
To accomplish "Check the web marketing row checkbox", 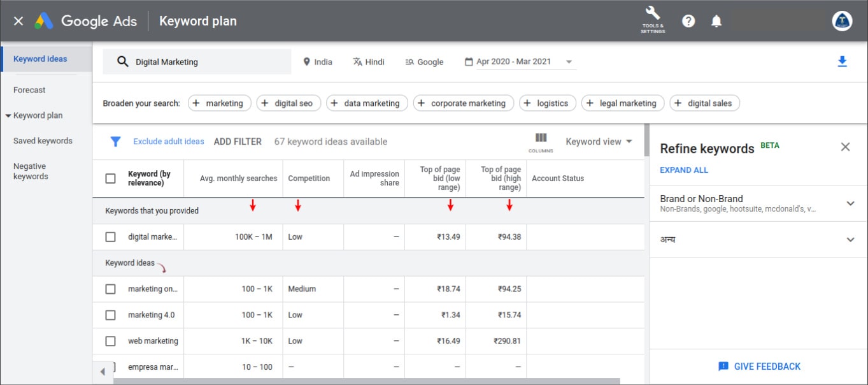I will (x=110, y=341).
